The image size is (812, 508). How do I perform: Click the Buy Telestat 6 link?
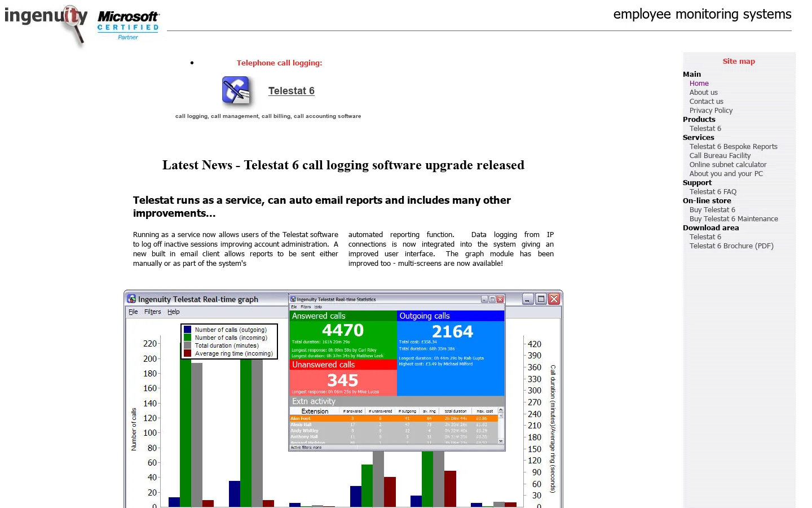[x=712, y=210]
